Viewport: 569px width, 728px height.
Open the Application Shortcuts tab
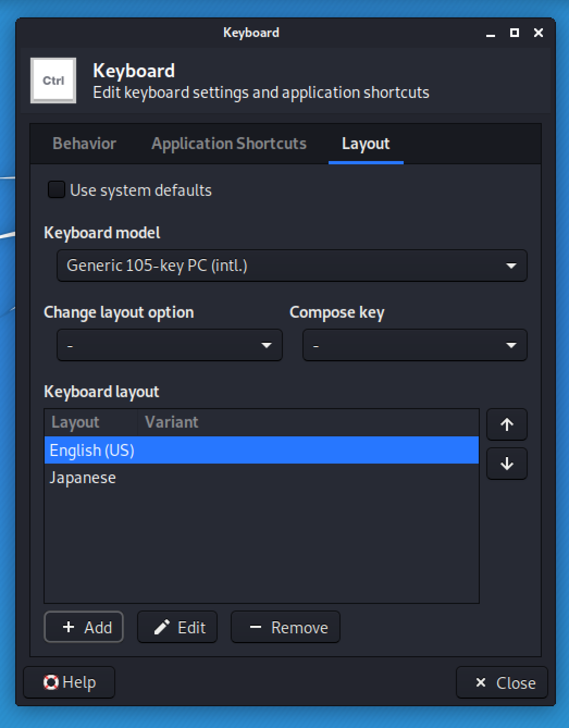(x=229, y=144)
